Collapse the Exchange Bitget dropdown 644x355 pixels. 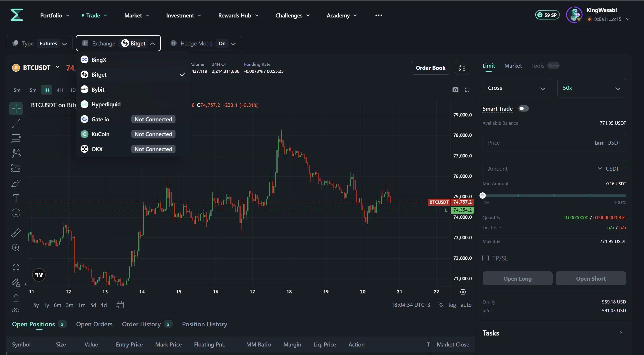[x=118, y=43]
